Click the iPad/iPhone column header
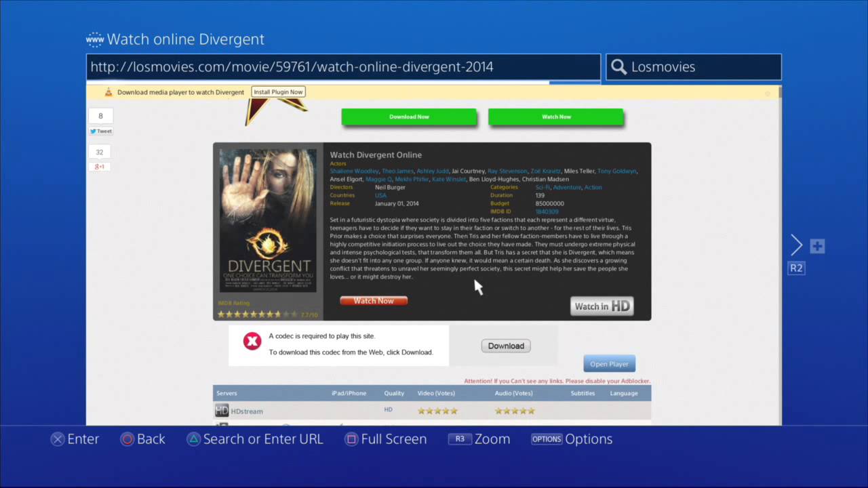 click(349, 393)
